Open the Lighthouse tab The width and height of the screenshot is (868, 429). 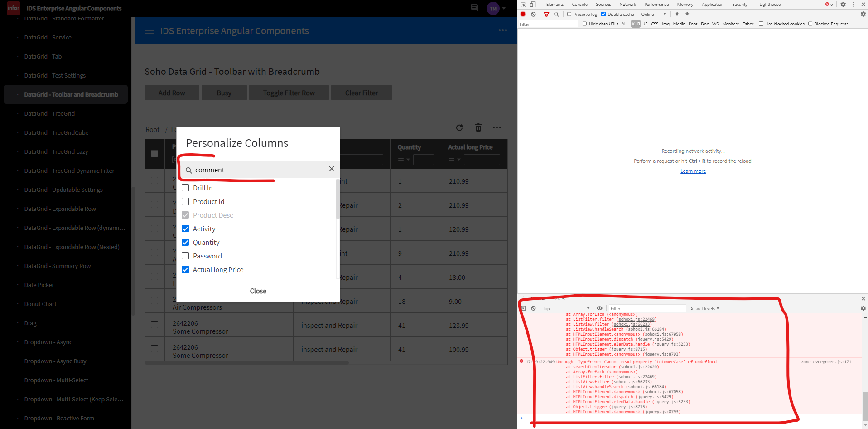tap(770, 5)
